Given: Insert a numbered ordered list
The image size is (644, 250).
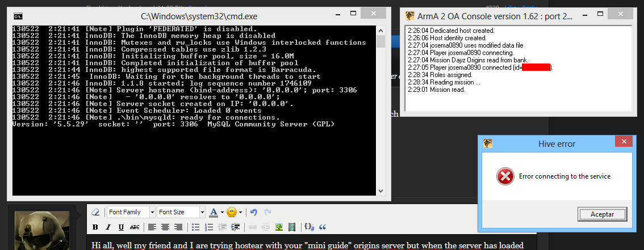Looking at the screenshot, I should click(209, 227).
